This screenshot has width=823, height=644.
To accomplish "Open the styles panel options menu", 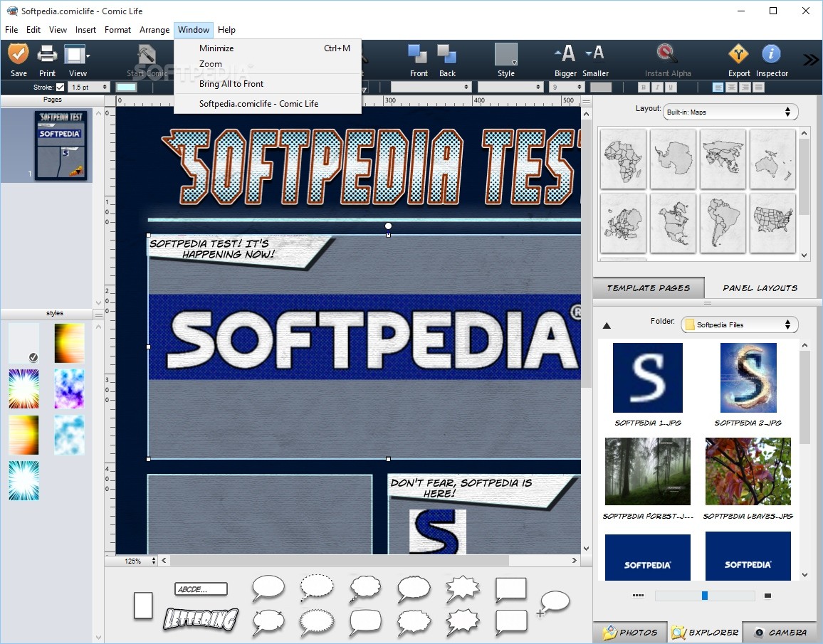I will [98, 314].
